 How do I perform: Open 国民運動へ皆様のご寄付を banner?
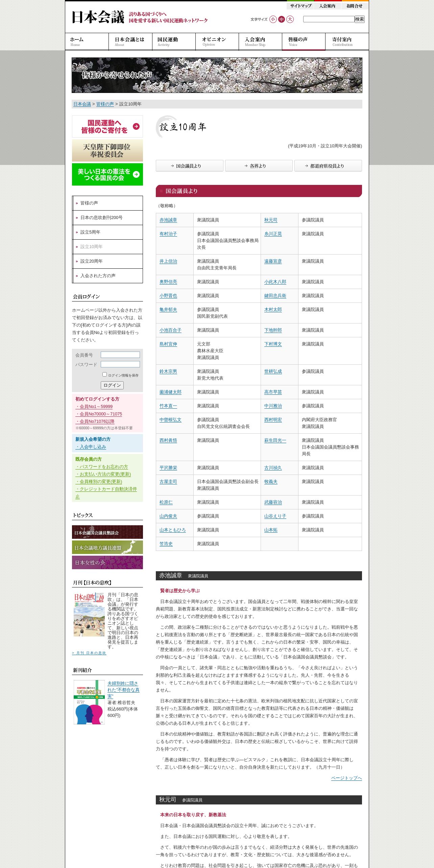(107, 126)
